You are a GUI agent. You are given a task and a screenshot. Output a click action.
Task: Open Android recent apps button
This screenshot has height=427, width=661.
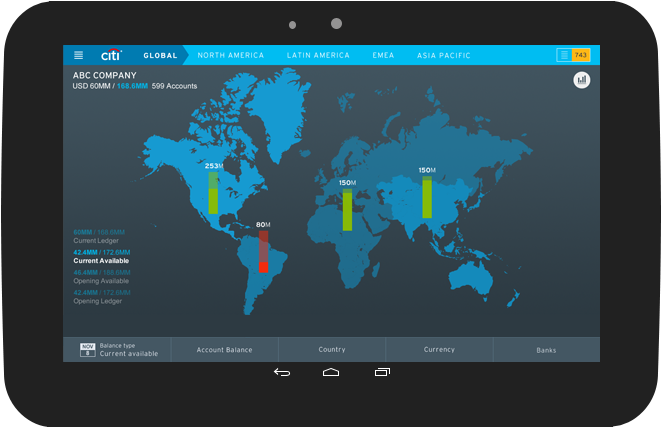tap(381, 373)
